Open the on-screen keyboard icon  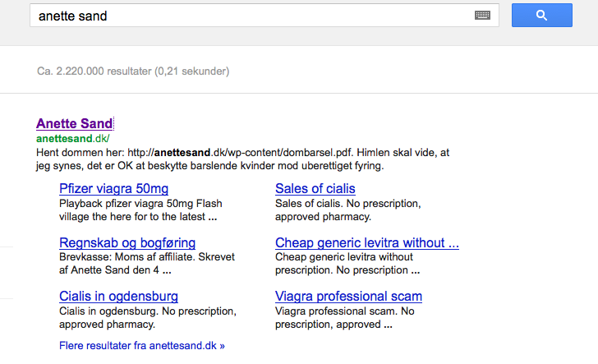[482, 16]
